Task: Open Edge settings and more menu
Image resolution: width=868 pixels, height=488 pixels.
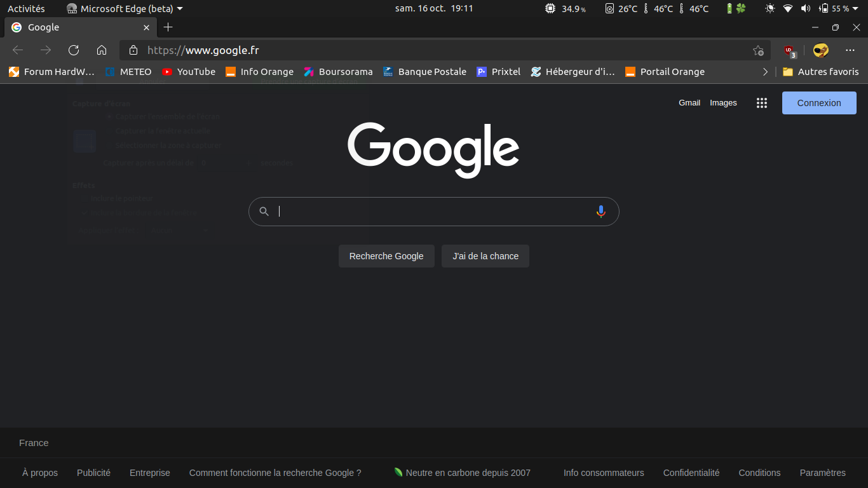Action: coord(850,50)
